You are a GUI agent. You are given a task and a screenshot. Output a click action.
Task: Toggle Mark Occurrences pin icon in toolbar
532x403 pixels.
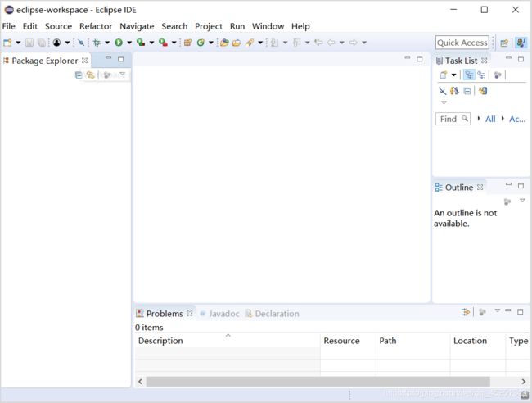pyautogui.click(x=81, y=43)
